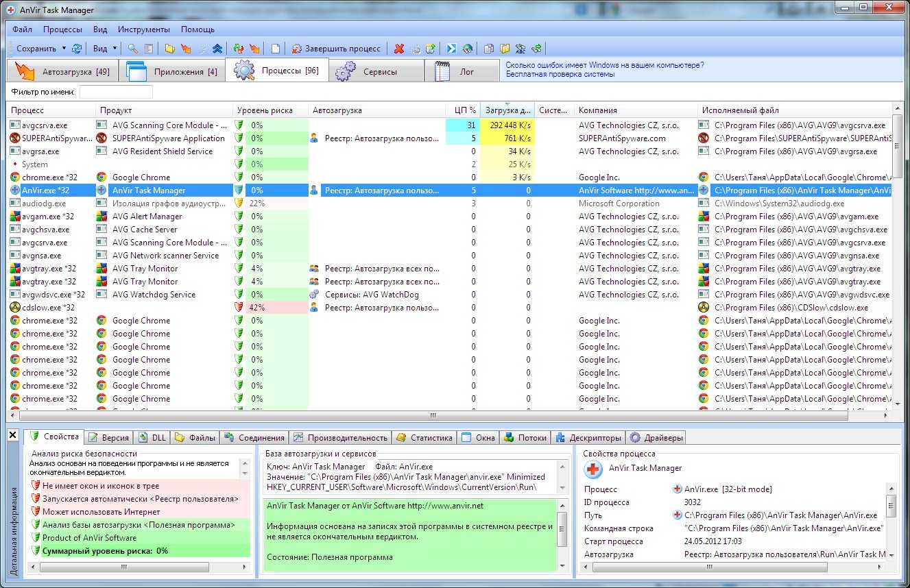Open the Процессы menu
Viewport: 910px width, 588px height.
(x=62, y=29)
